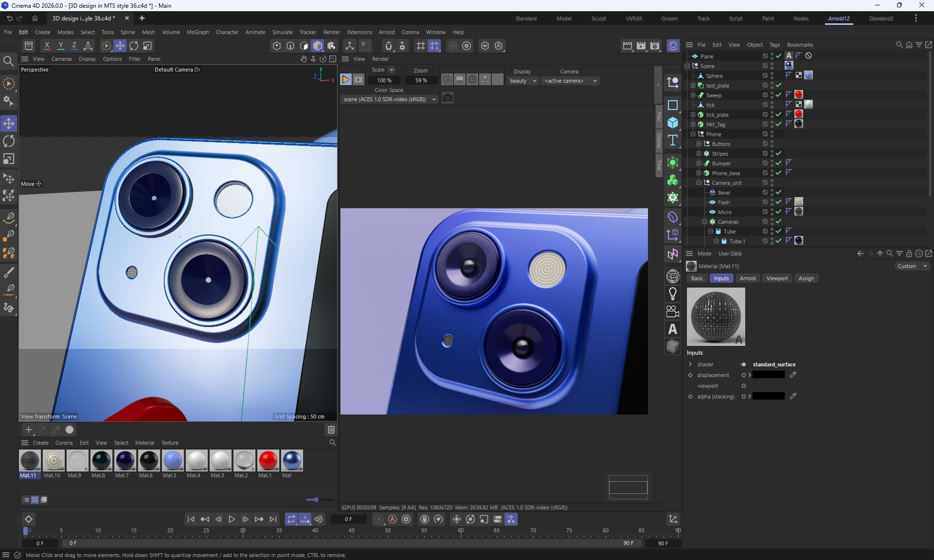Play the timeline animation forward
Image resolution: width=934 pixels, height=560 pixels.
[232, 520]
